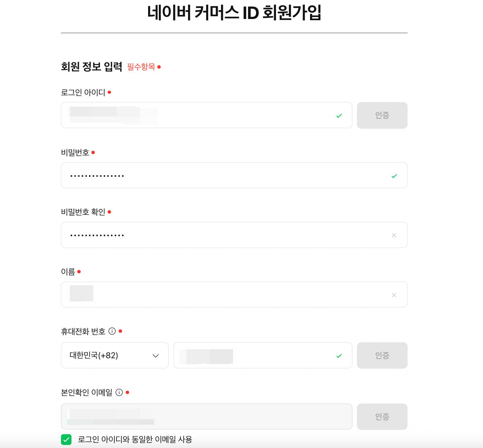Click the chevron on the country selector
This screenshot has width=483, height=448.
pos(156,355)
